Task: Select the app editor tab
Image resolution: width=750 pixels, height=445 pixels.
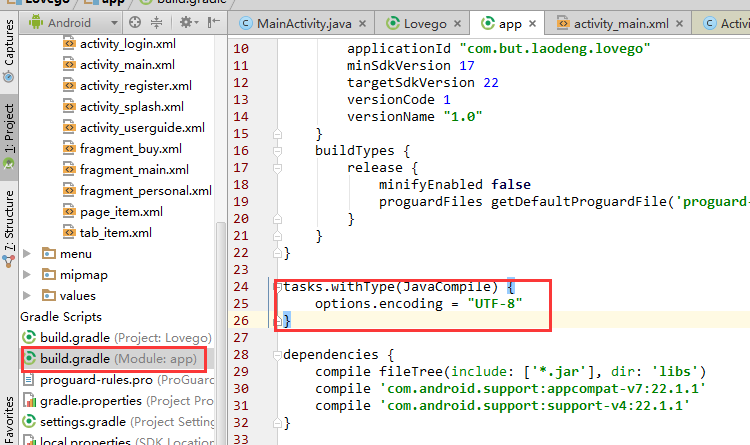Action: [510, 23]
